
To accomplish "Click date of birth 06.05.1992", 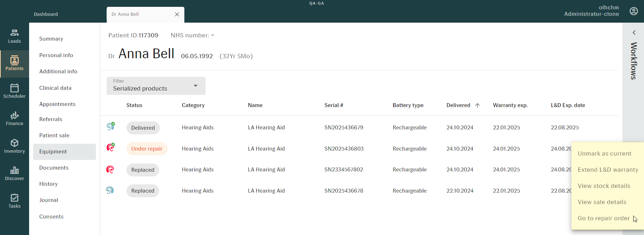I will (x=197, y=56).
